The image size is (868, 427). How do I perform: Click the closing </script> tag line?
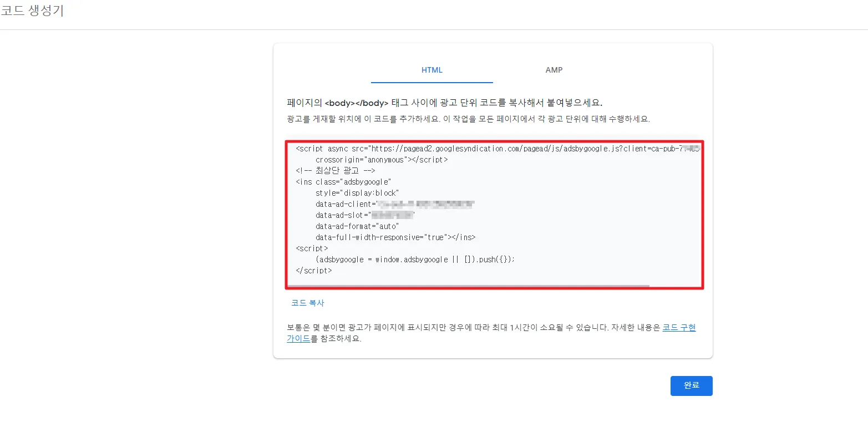(314, 271)
